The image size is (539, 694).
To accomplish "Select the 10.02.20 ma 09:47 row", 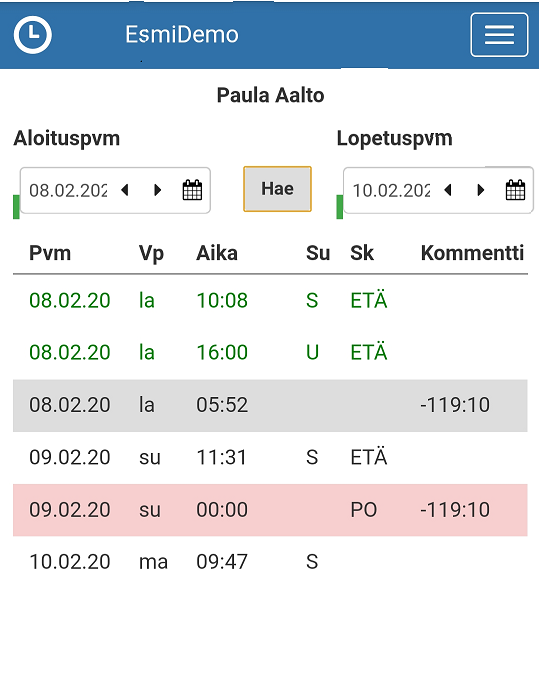I will tap(270, 562).
